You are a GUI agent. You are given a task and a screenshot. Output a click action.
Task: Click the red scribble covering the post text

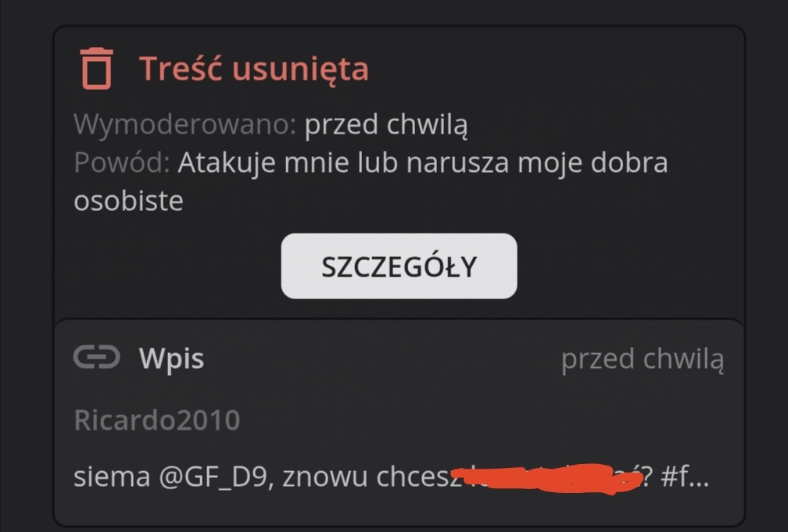coord(546,478)
